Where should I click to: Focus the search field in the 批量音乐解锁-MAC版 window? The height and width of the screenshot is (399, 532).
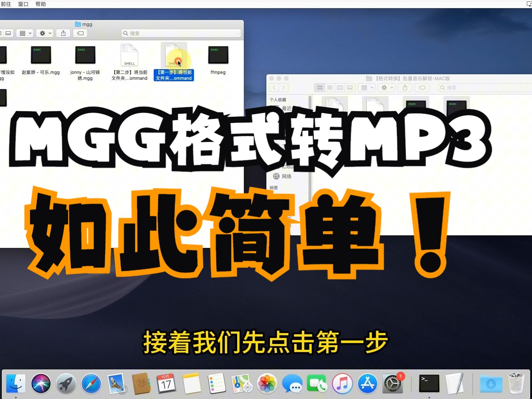tap(485, 88)
